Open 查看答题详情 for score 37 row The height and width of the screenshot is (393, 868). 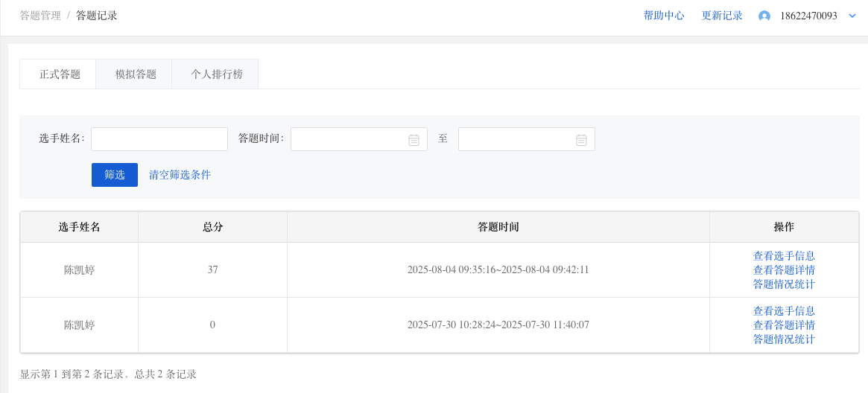tap(784, 270)
